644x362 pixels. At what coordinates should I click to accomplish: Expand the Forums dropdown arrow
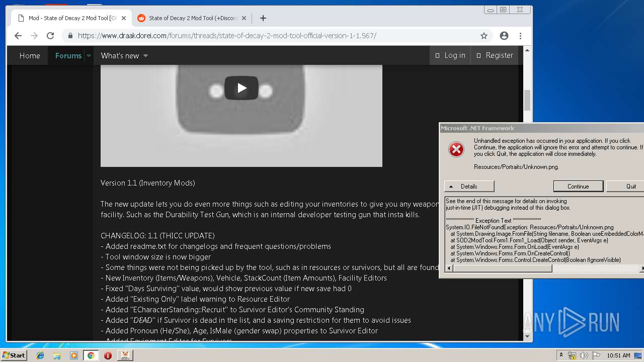coord(89,55)
